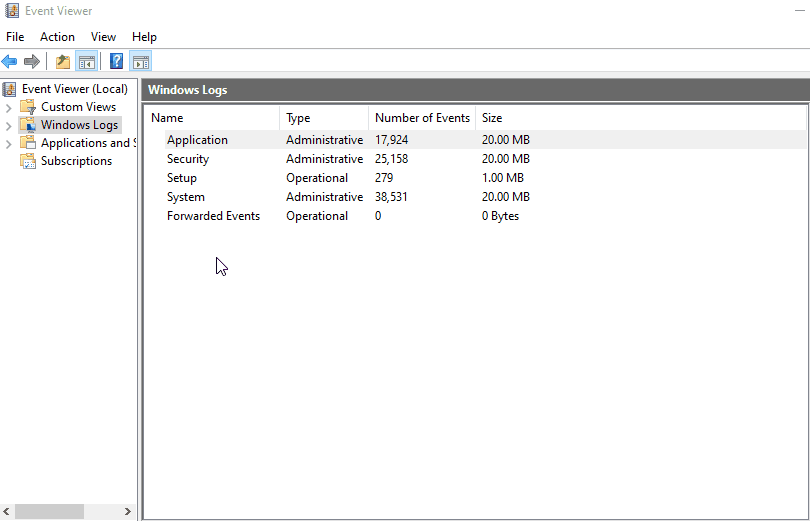
Task: Click Operational type in Forwarded Events row
Action: click(317, 216)
